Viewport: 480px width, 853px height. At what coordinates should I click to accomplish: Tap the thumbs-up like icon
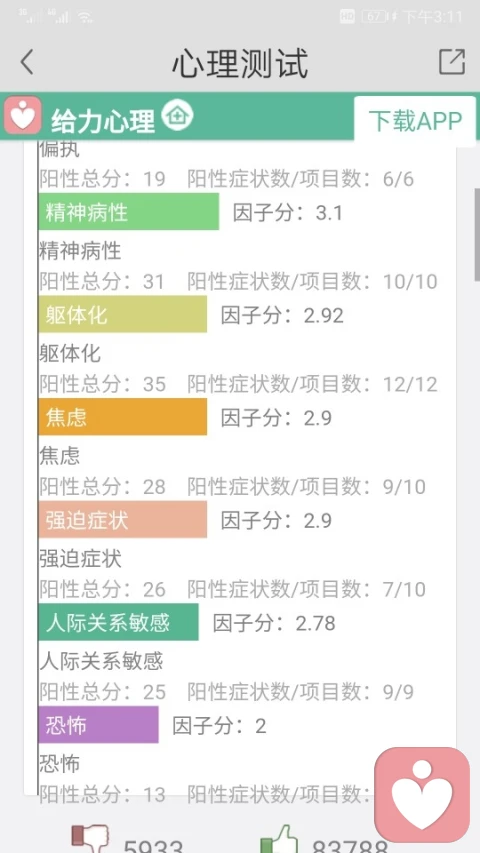pos(279,839)
